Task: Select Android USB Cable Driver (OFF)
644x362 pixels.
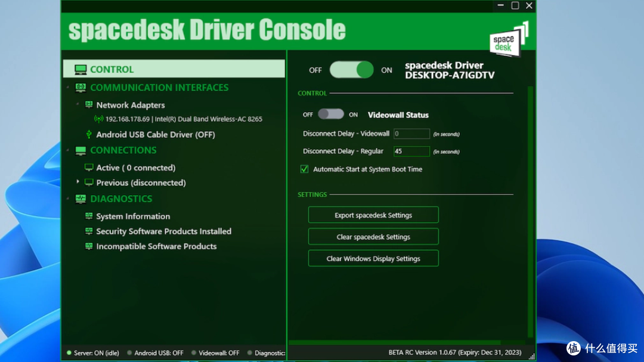Action: coord(156,135)
